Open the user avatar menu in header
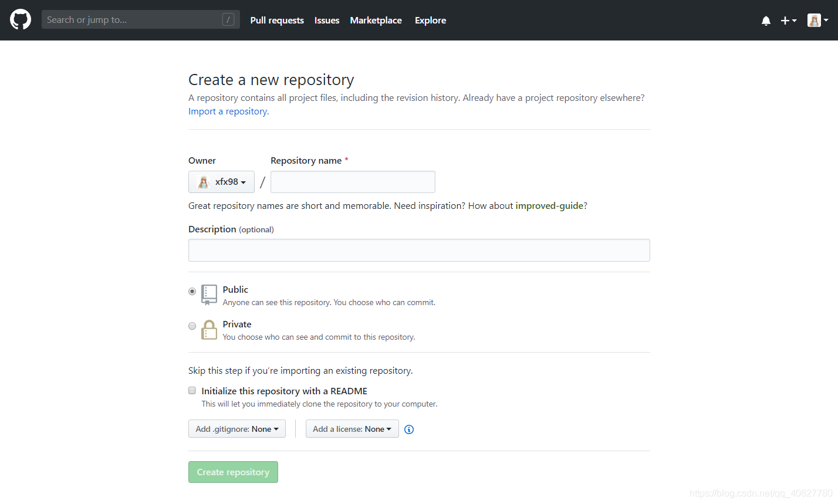The image size is (838, 504). pyautogui.click(x=817, y=21)
